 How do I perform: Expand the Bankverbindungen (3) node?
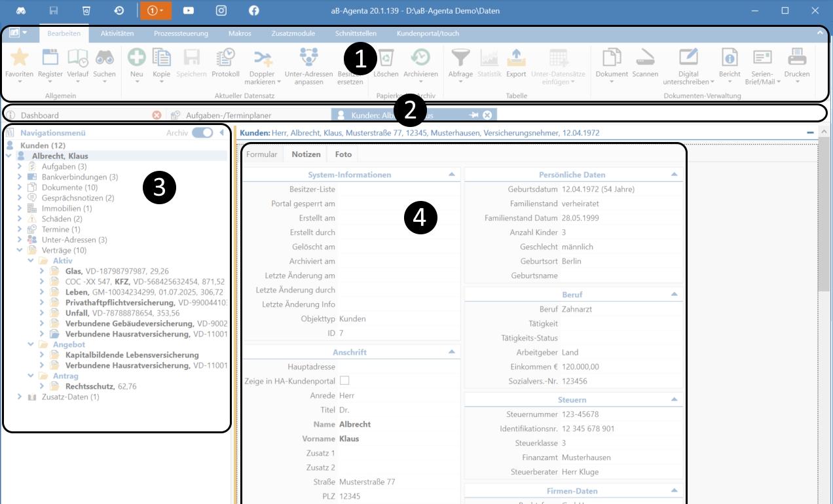[x=20, y=177]
